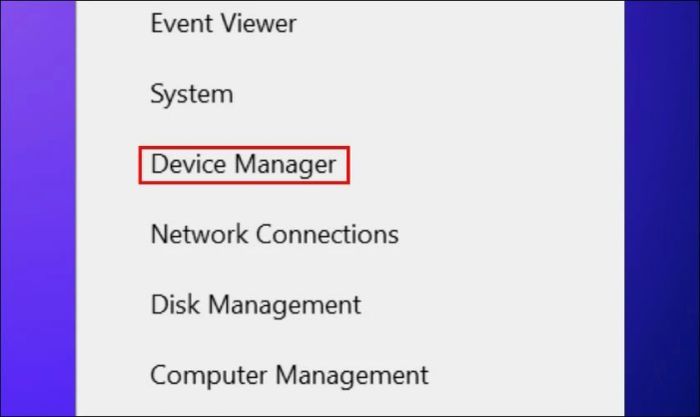The height and width of the screenshot is (417, 700).
Task: Pick System from the power user menu
Action: [191, 95]
